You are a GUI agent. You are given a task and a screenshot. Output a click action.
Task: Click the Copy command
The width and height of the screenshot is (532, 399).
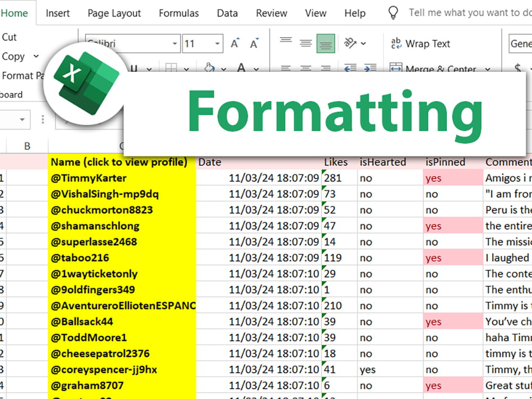click(13, 56)
